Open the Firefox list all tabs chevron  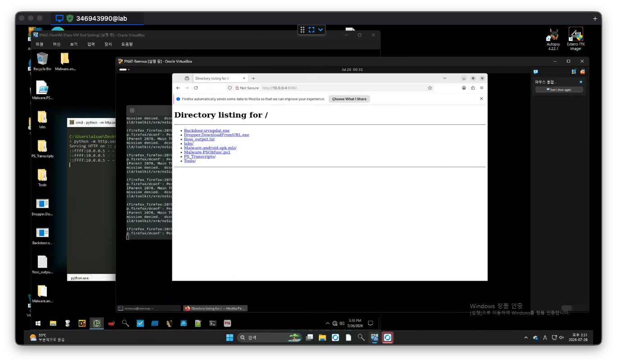tap(444, 78)
